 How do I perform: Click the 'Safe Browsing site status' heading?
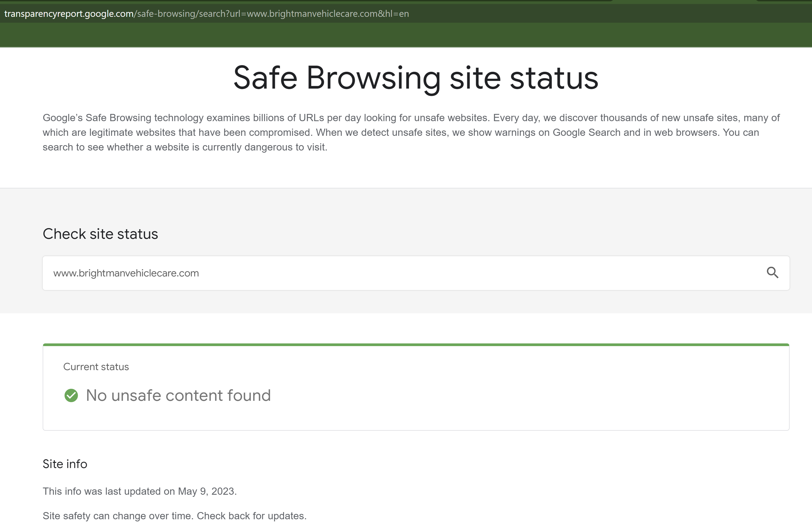[416, 78]
